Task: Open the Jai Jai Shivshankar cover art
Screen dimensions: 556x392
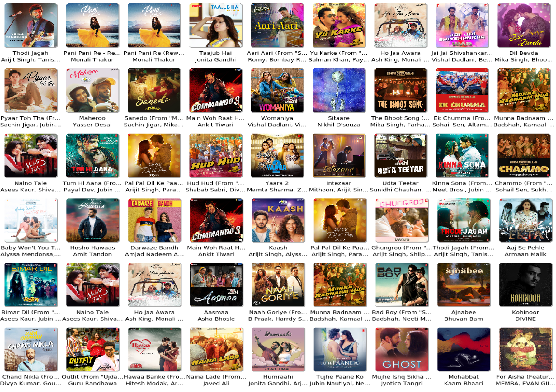Action: point(462,26)
